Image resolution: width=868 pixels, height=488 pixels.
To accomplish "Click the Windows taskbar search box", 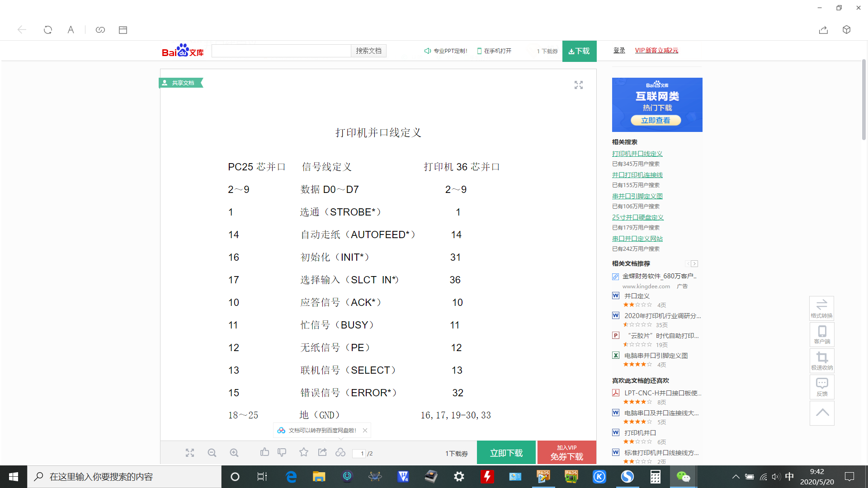I will 124,477.
